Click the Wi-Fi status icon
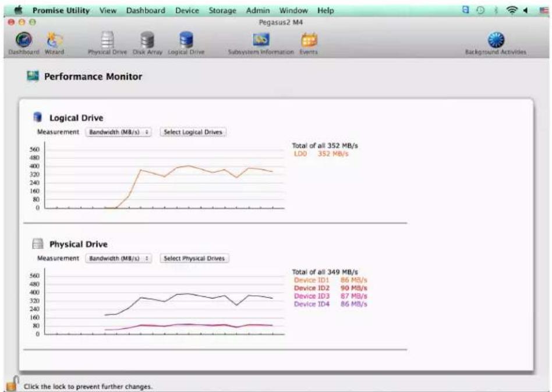The height and width of the screenshot is (392, 552). click(512, 10)
